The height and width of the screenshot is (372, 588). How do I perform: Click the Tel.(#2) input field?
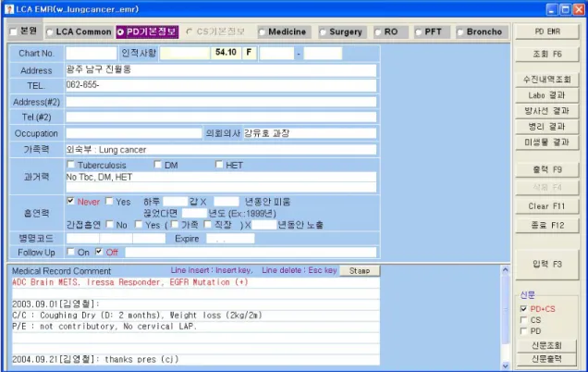pyautogui.click(x=221, y=118)
